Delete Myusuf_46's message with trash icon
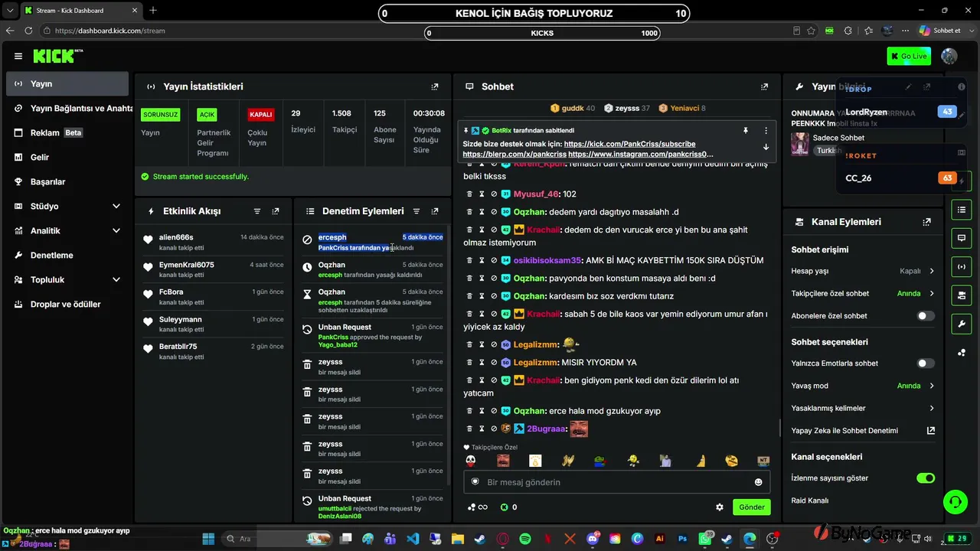Image resolution: width=980 pixels, height=551 pixels. [470, 194]
